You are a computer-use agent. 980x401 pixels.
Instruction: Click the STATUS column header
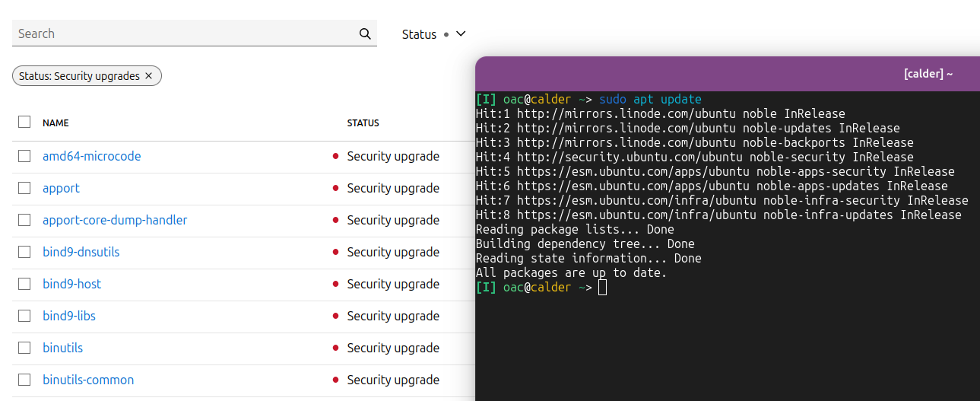pyautogui.click(x=363, y=123)
